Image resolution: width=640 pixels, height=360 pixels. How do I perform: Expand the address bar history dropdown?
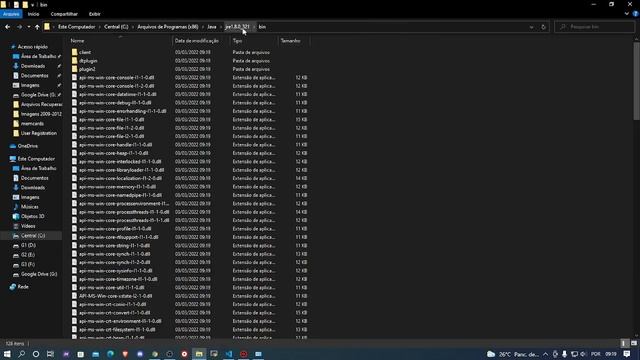pos(531,27)
